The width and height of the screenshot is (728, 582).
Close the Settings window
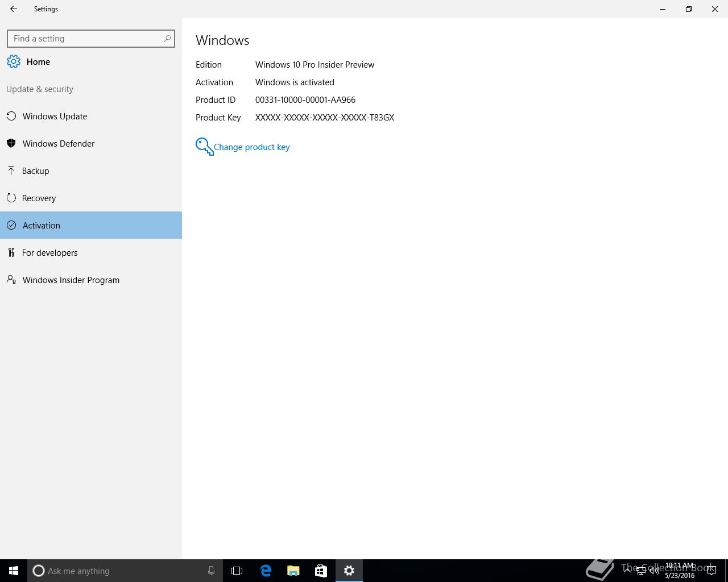715,9
